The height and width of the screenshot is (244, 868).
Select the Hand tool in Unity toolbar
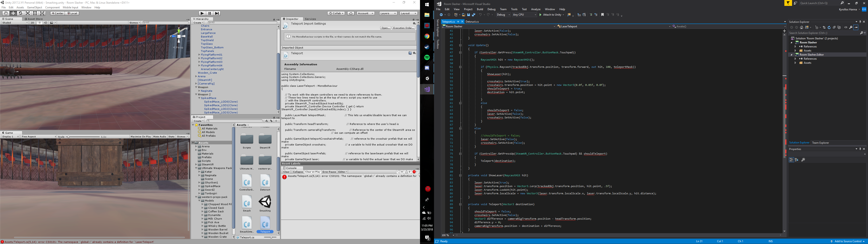coord(6,13)
